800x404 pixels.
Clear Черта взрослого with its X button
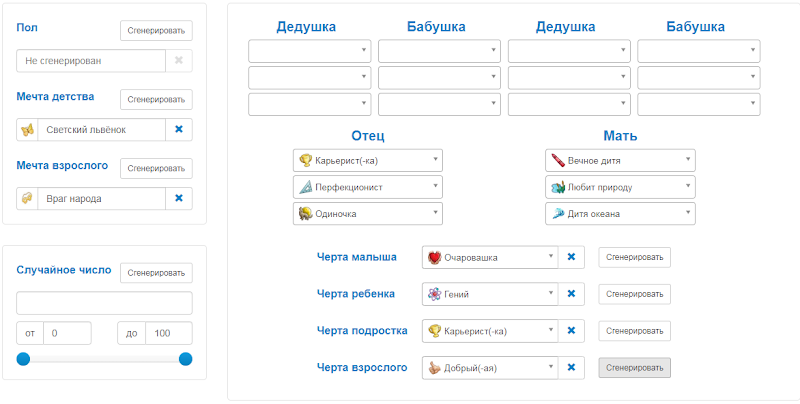571,367
